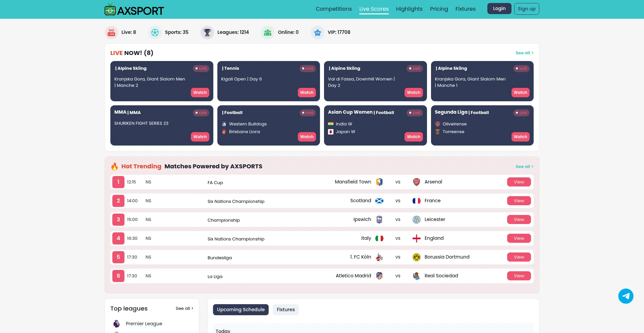
Task: Click the Bundesliga competition name
Action: click(x=220, y=258)
